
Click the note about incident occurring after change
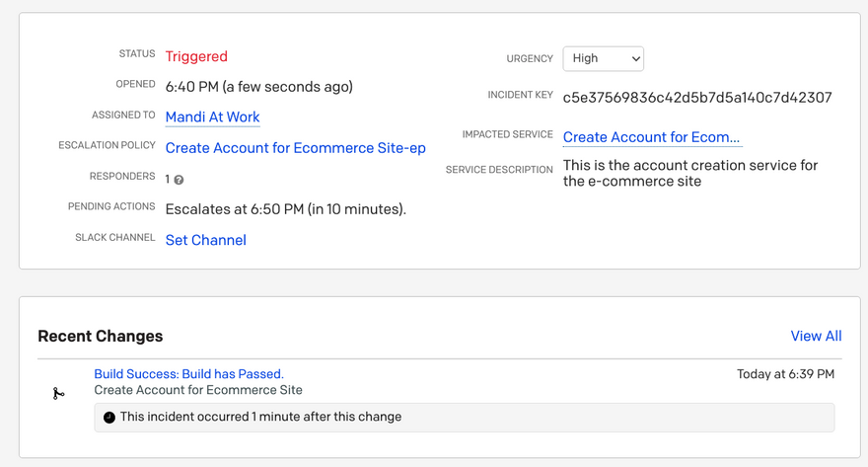point(260,417)
